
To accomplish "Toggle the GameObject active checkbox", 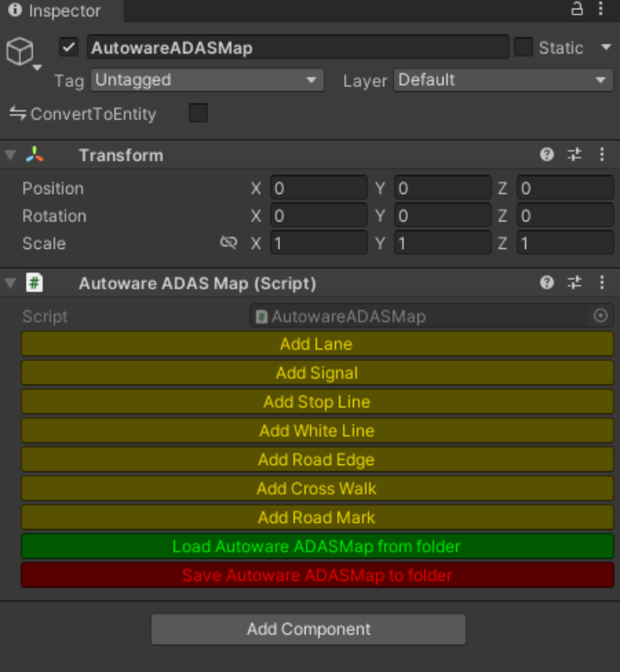I will (x=69, y=47).
